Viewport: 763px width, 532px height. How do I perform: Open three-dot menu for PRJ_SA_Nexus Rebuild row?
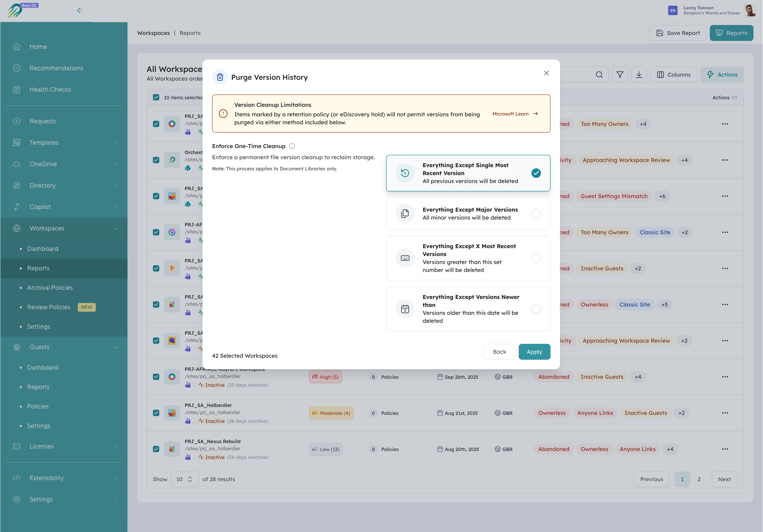(x=725, y=449)
